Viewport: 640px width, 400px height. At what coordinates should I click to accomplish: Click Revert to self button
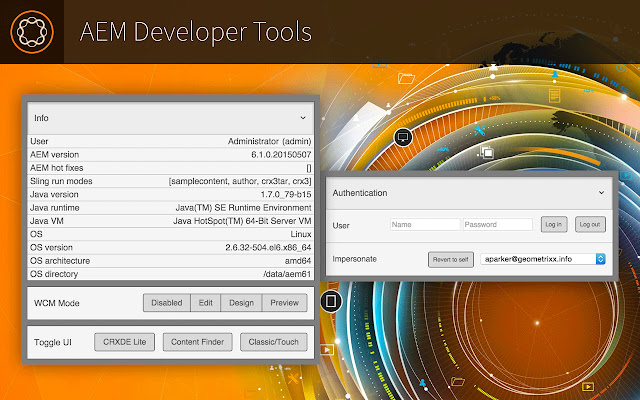(x=451, y=259)
